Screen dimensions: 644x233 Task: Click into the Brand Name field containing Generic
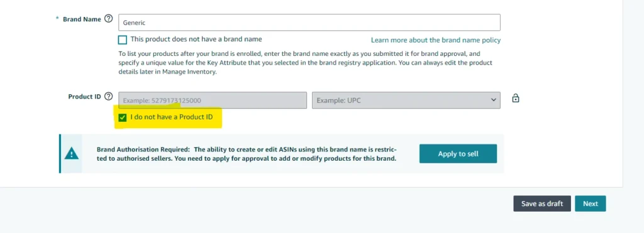click(x=309, y=23)
